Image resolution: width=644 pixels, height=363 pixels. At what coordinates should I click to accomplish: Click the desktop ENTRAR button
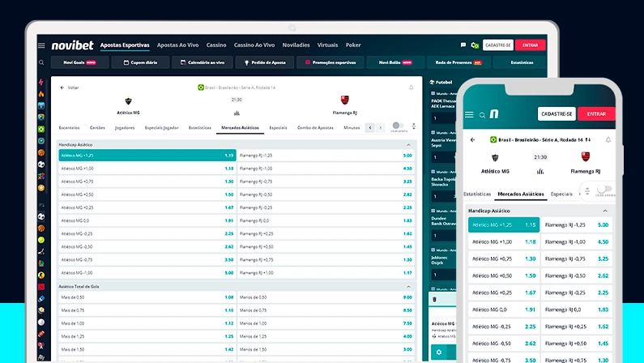click(x=531, y=45)
